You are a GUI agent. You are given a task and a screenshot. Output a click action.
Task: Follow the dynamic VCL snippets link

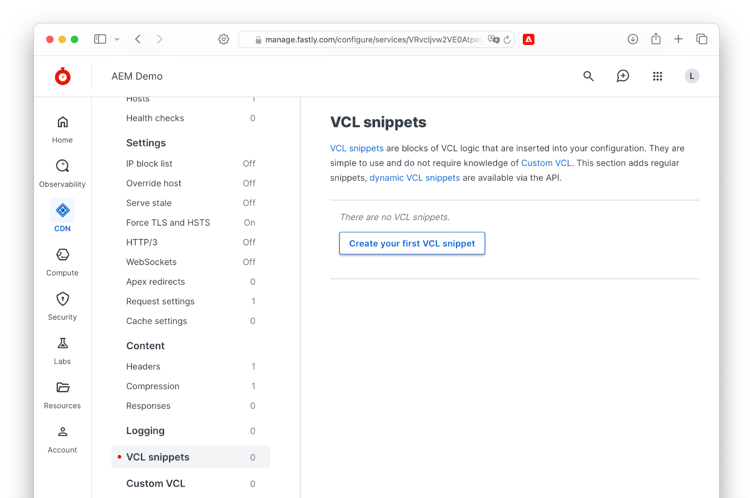(x=414, y=178)
